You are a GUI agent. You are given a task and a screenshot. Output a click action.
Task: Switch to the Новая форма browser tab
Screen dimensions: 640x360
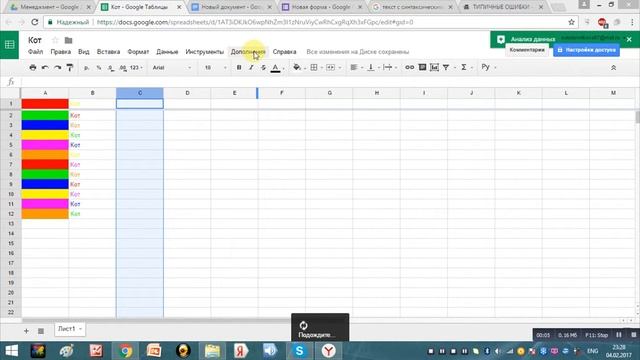coord(322,7)
